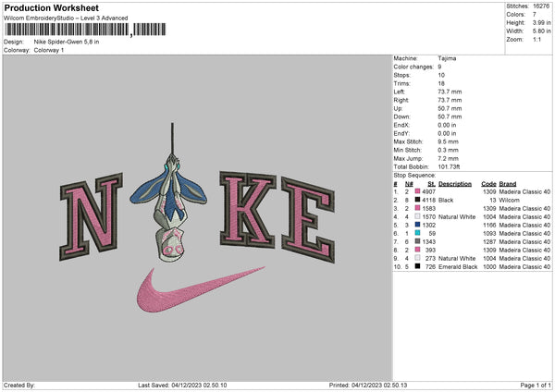Image resolution: width=555 pixels, height=392 pixels.
Task: Click the white swatch beside 273
Action: [x=418, y=258]
